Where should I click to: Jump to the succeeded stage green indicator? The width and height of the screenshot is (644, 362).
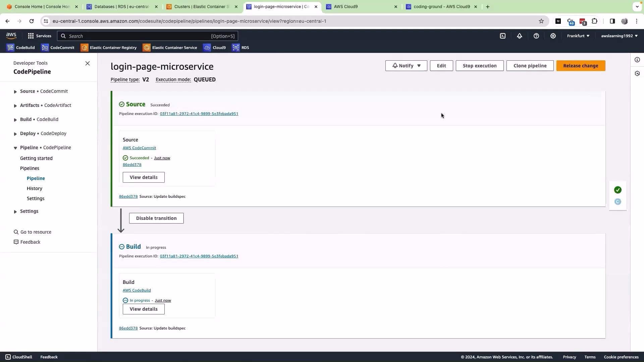618,190
